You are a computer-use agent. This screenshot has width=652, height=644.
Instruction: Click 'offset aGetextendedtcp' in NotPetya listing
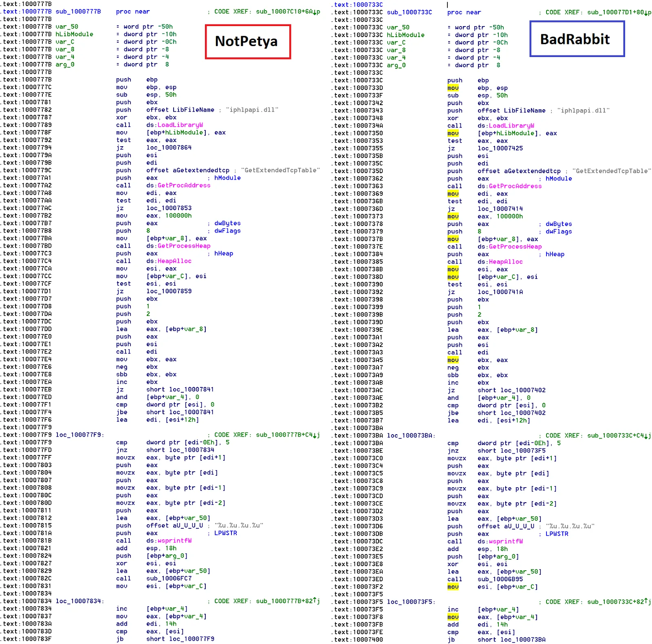click(x=188, y=170)
